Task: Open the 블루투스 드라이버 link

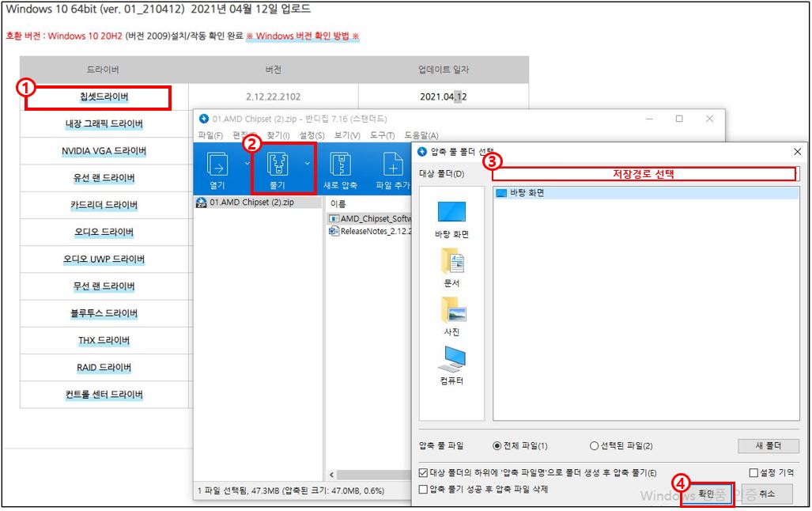Action: coord(104,313)
